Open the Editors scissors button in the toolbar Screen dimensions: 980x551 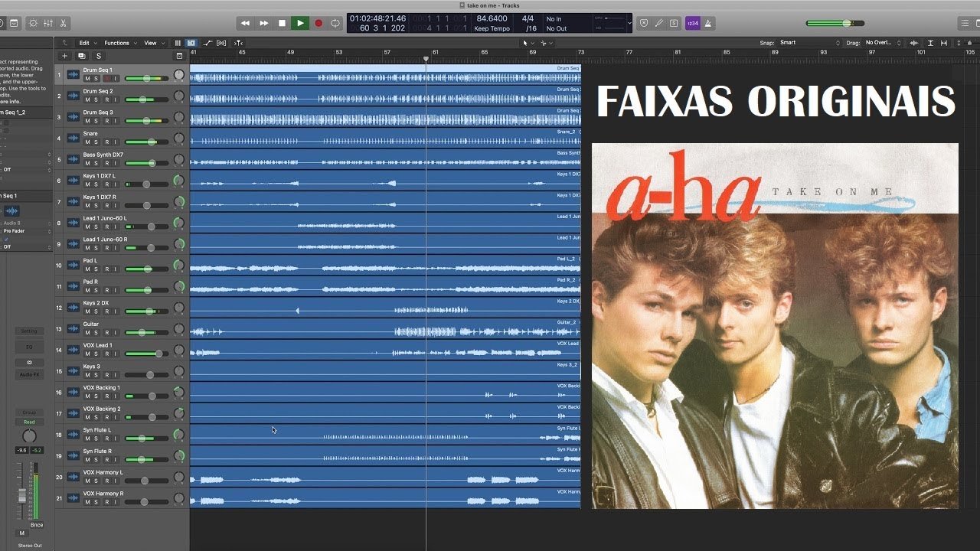tap(63, 23)
